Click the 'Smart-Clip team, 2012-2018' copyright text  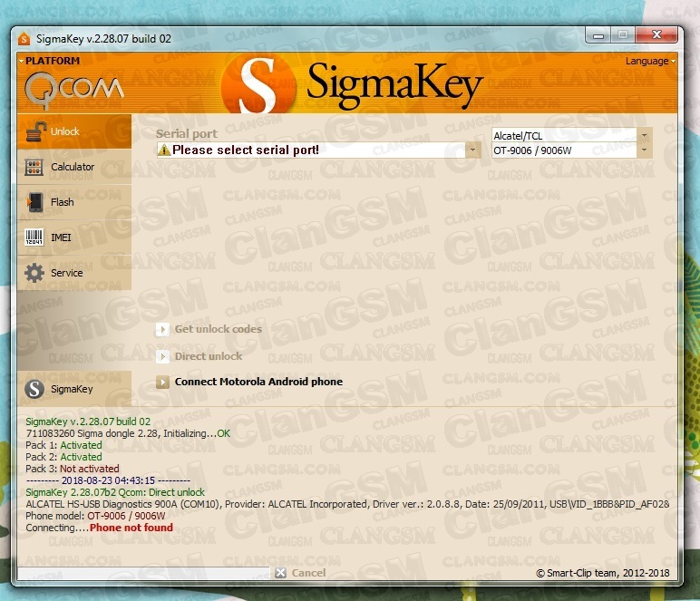[x=603, y=573]
